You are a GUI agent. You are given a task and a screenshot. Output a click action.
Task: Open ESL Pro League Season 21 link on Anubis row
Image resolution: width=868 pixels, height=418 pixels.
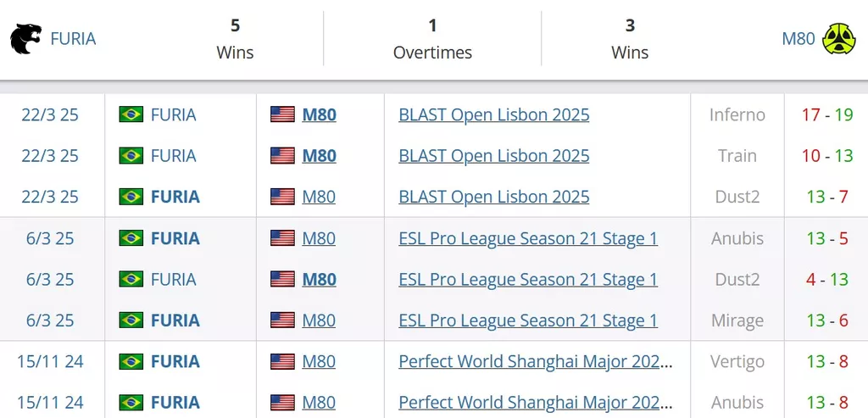click(x=528, y=238)
